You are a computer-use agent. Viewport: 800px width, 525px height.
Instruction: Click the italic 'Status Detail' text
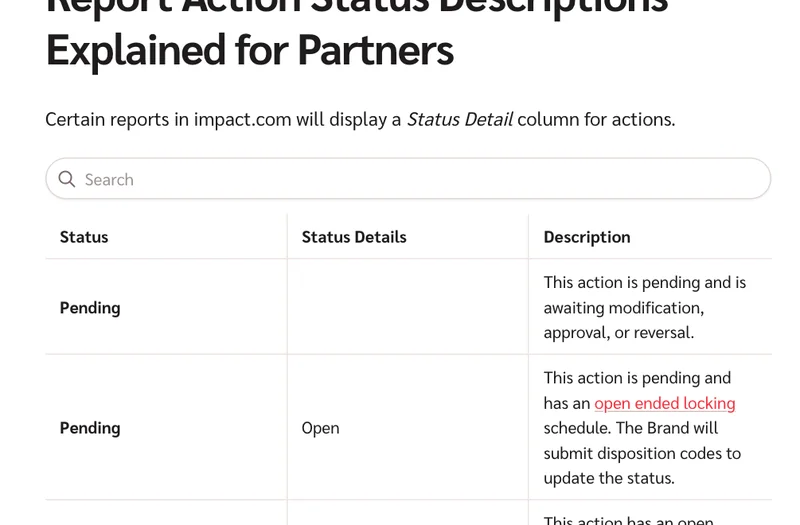point(459,119)
